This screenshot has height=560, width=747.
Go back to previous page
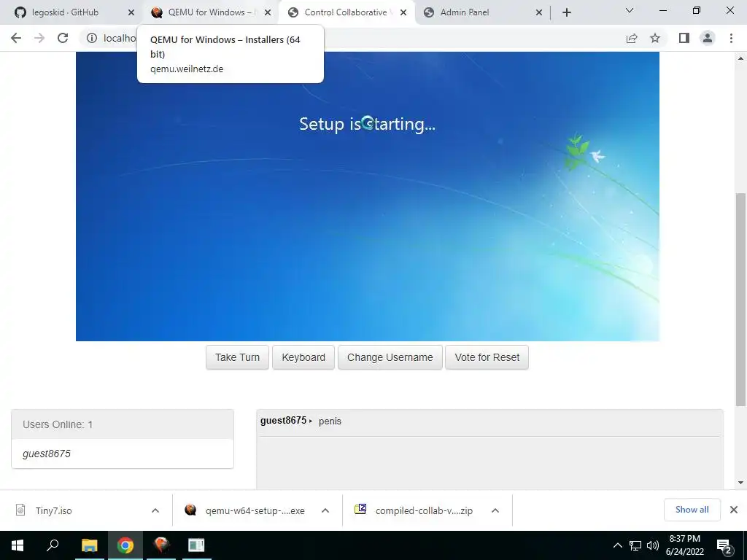click(x=16, y=38)
